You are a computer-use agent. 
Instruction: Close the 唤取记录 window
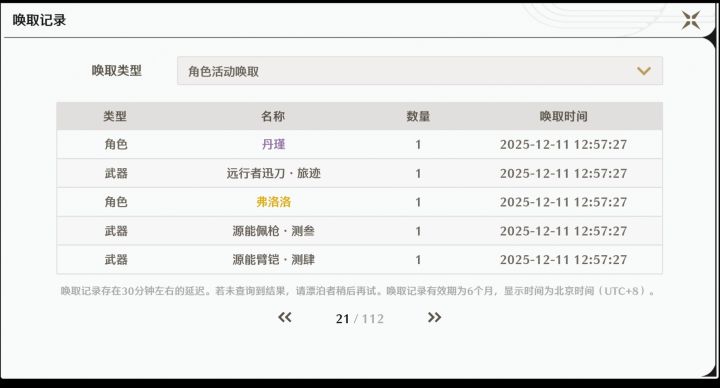691,20
